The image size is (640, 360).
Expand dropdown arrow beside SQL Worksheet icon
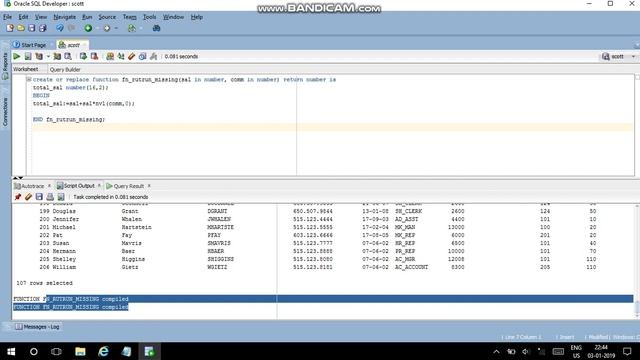tap(141, 28)
